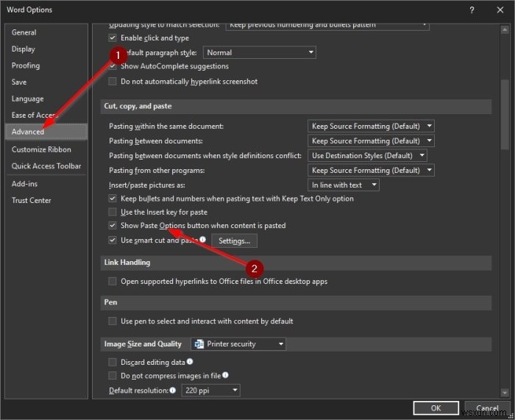This screenshot has height=420, width=515.
Task: Open Updating style to match selection dropdown
Action: pyautogui.click(x=327, y=26)
